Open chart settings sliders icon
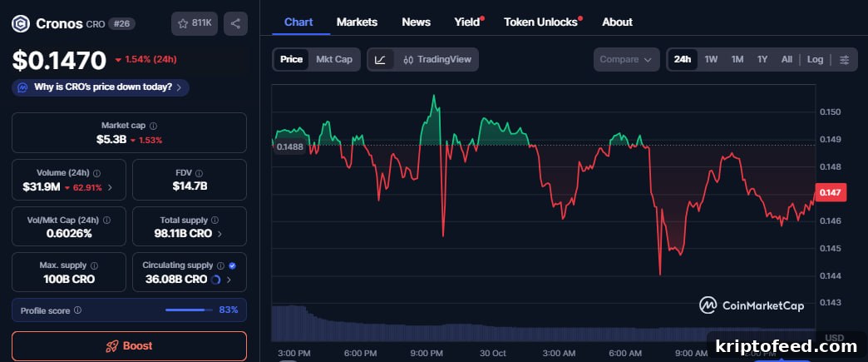This screenshot has width=868, height=362. (x=844, y=59)
